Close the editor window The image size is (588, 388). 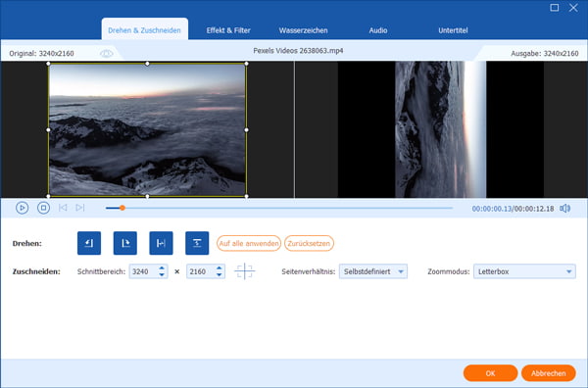pyautogui.click(x=573, y=8)
